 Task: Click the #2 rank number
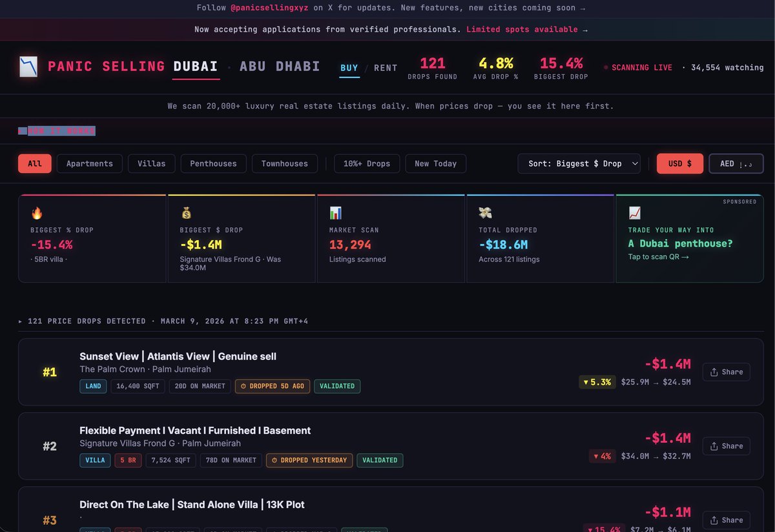coord(50,446)
